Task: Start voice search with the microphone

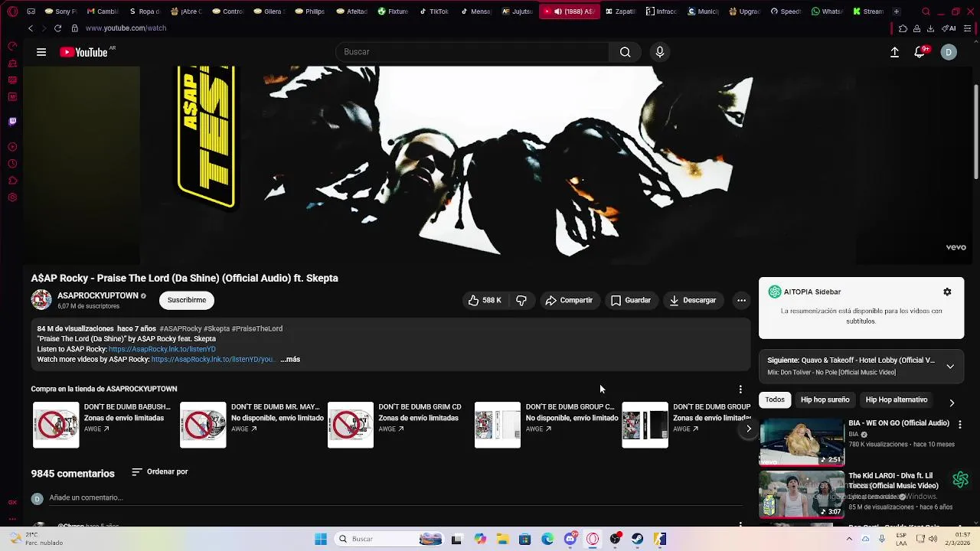Action: 660,52
